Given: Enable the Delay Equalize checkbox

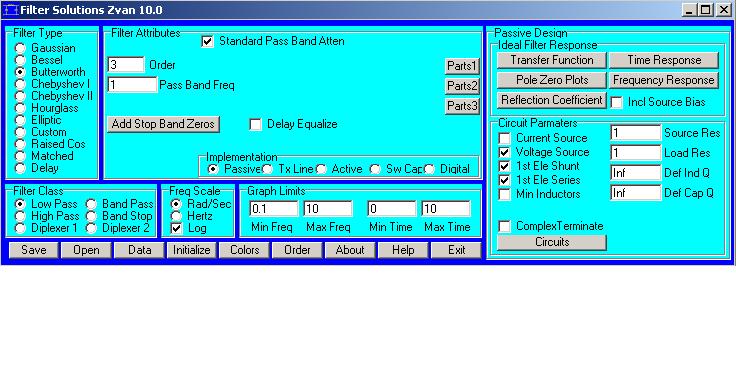Looking at the screenshot, I should [x=255, y=124].
